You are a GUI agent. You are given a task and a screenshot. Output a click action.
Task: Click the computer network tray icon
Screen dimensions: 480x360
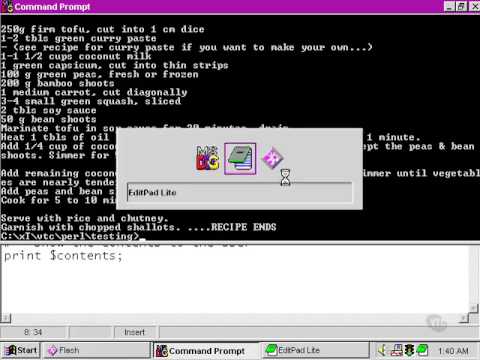click(x=396, y=350)
